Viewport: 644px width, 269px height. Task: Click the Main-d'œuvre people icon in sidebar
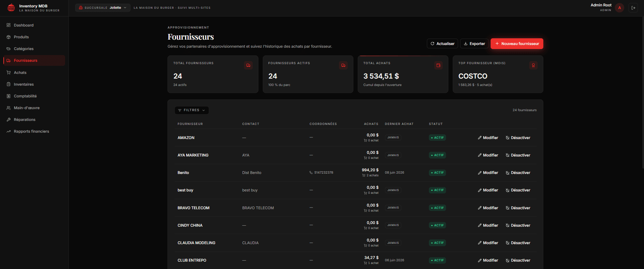pos(9,108)
